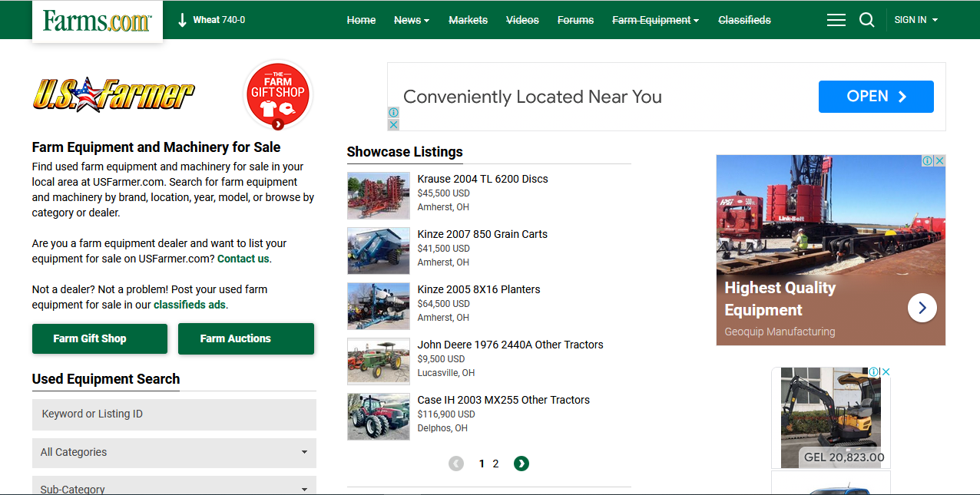Open the SIGN IN dropdown
The height and width of the screenshot is (495, 980).
(x=916, y=20)
